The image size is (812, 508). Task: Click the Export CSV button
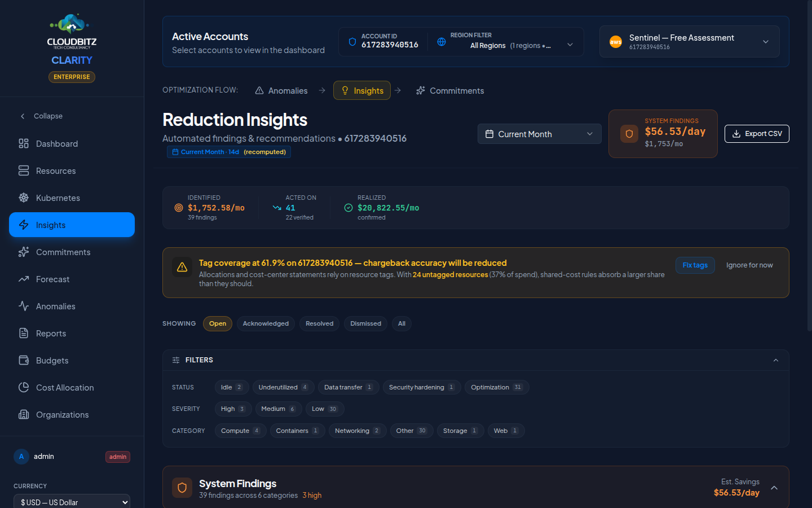click(757, 134)
